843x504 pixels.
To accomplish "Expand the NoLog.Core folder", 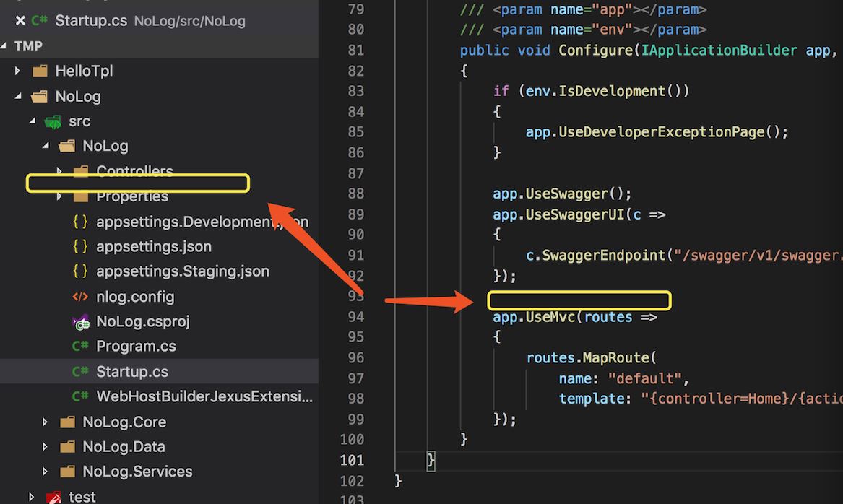I will [46, 422].
